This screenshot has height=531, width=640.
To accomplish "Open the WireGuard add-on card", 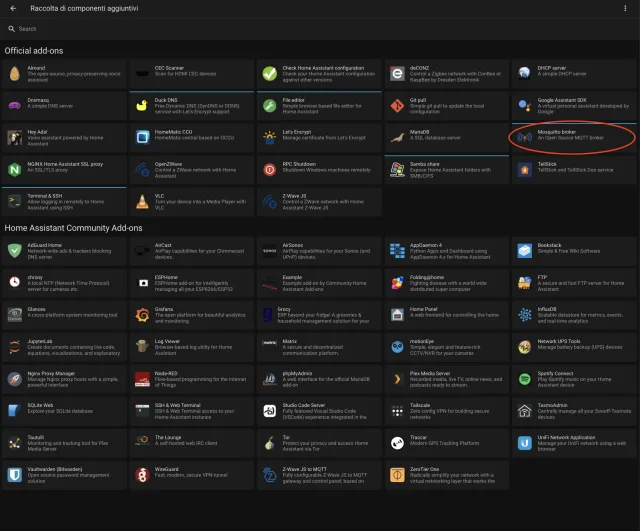I will 190,472.
